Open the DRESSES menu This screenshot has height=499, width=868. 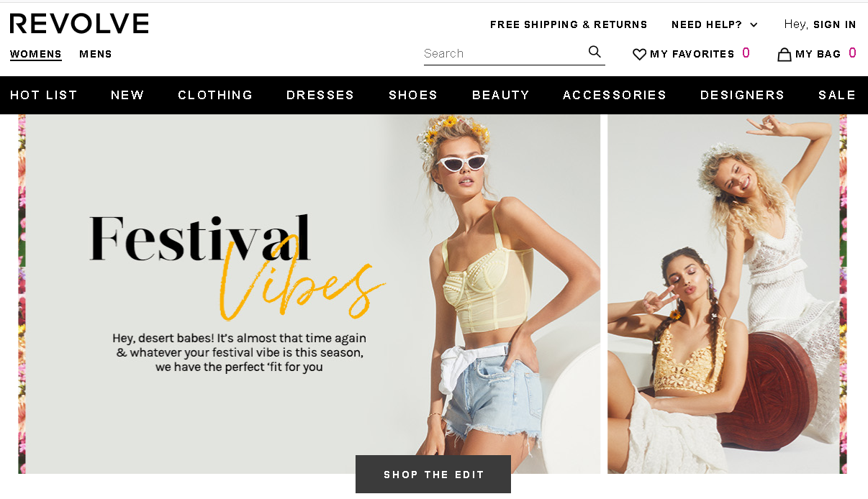[320, 95]
